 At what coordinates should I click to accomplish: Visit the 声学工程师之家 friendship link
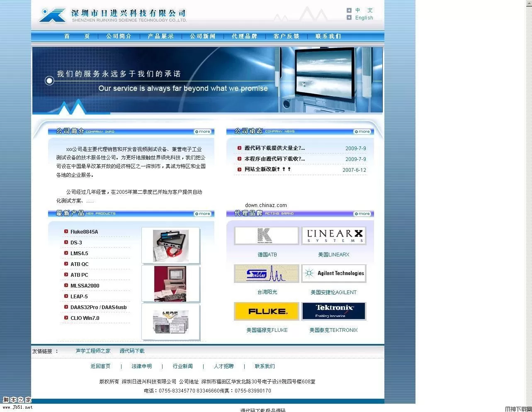(92, 351)
